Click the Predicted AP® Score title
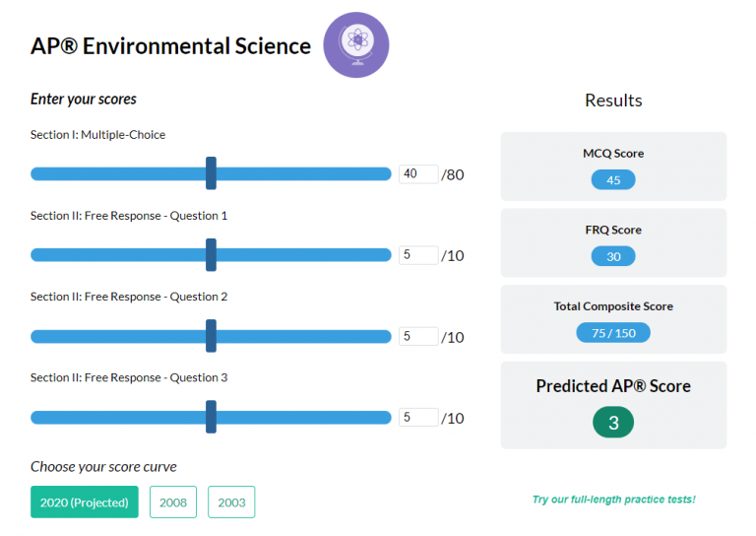756x536 pixels. (x=613, y=386)
